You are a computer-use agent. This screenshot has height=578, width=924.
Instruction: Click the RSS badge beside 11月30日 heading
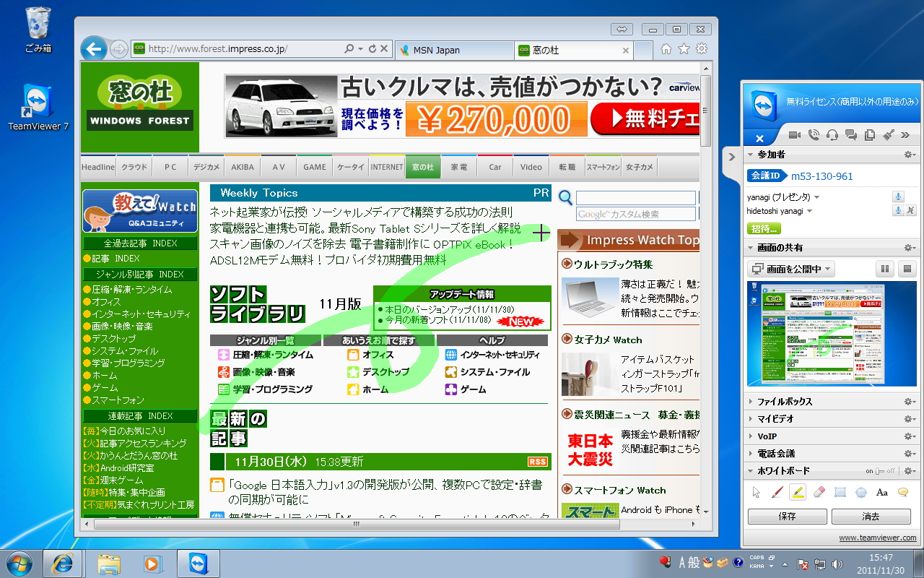click(537, 462)
